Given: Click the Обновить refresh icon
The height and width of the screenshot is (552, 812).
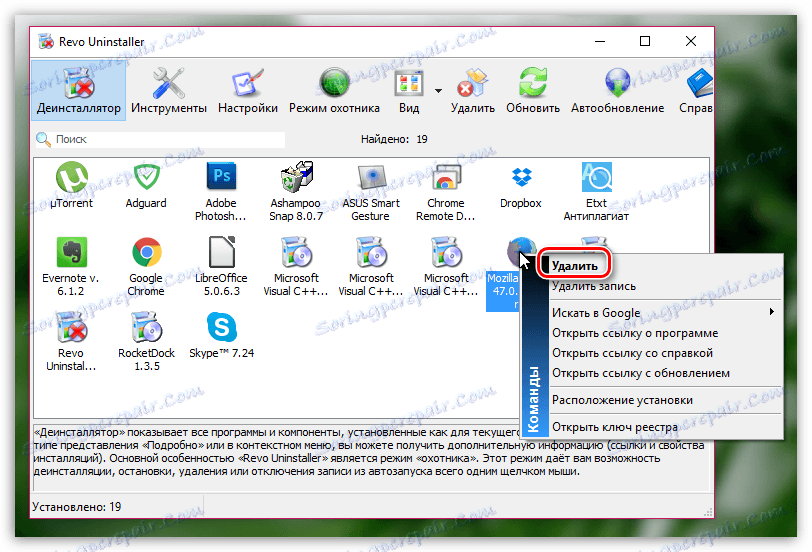Looking at the screenshot, I should 533,91.
